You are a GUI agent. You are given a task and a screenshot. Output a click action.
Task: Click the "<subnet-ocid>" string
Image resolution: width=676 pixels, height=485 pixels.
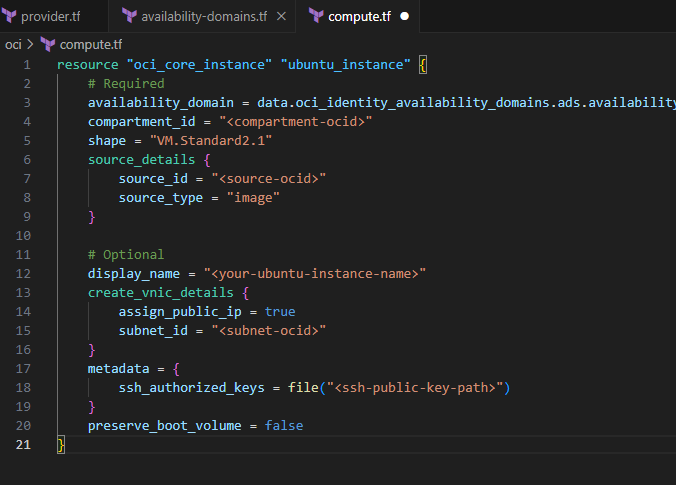[269, 331]
